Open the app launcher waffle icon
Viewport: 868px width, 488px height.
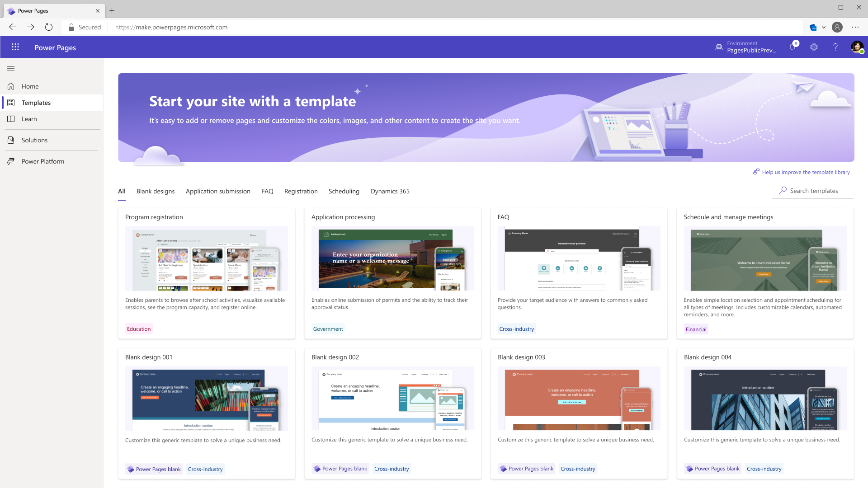15,47
